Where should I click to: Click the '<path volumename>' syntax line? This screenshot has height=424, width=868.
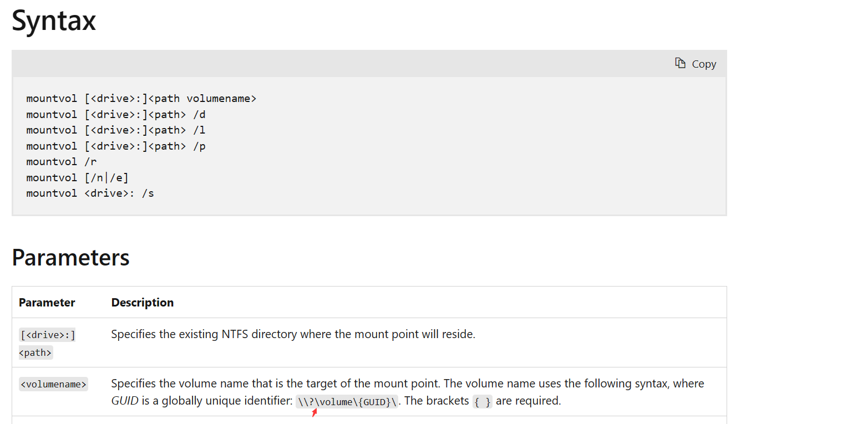141,99
